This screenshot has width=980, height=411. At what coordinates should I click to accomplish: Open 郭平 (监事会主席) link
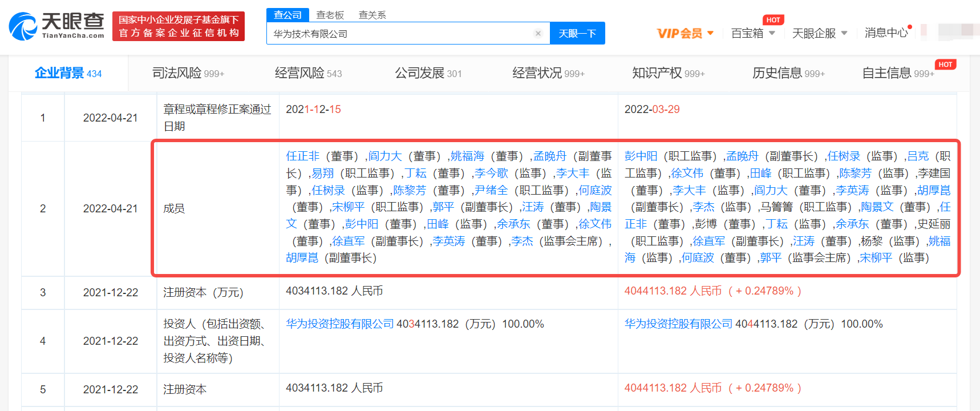pos(771,257)
